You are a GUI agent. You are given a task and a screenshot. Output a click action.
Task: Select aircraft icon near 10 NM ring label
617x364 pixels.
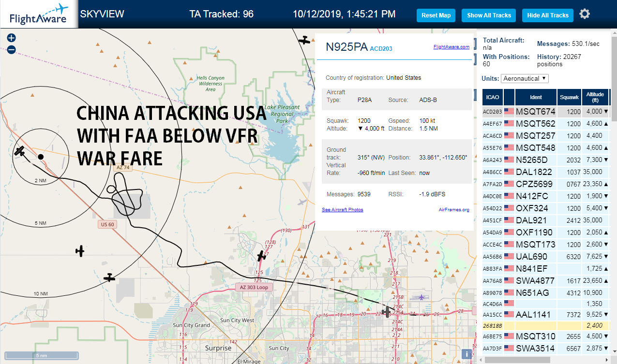(x=110, y=277)
